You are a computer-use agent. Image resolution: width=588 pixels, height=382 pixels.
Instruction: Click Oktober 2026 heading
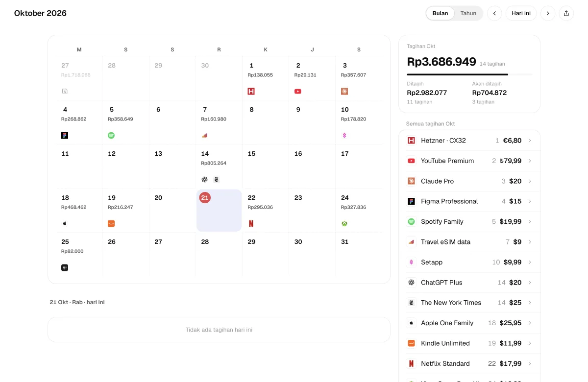(x=40, y=13)
